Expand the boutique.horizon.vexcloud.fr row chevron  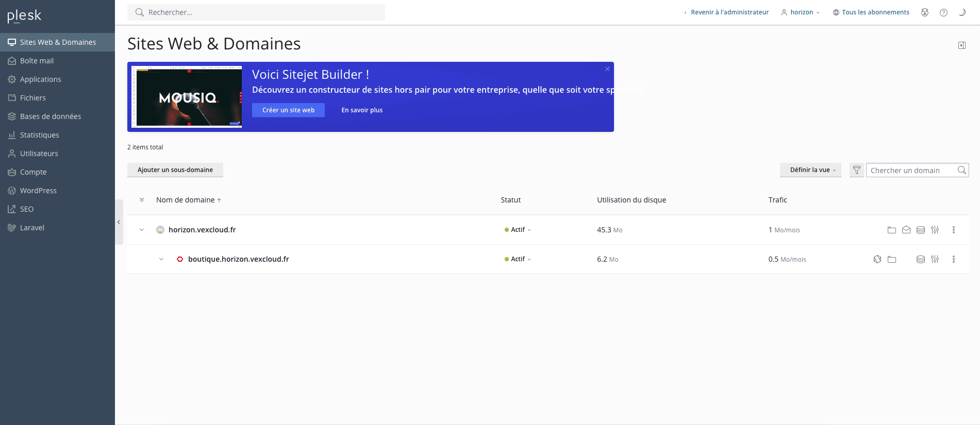[x=161, y=259]
